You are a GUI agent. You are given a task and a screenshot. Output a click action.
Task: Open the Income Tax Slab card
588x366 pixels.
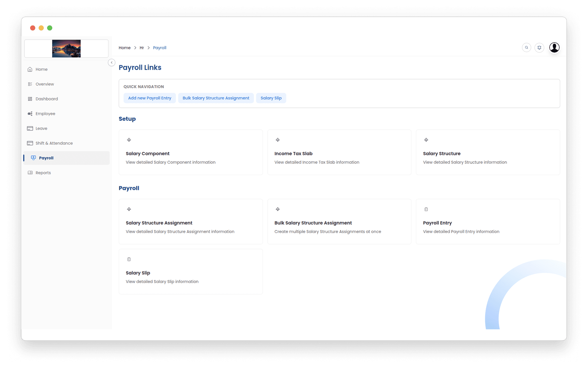click(x=339, y=152)
